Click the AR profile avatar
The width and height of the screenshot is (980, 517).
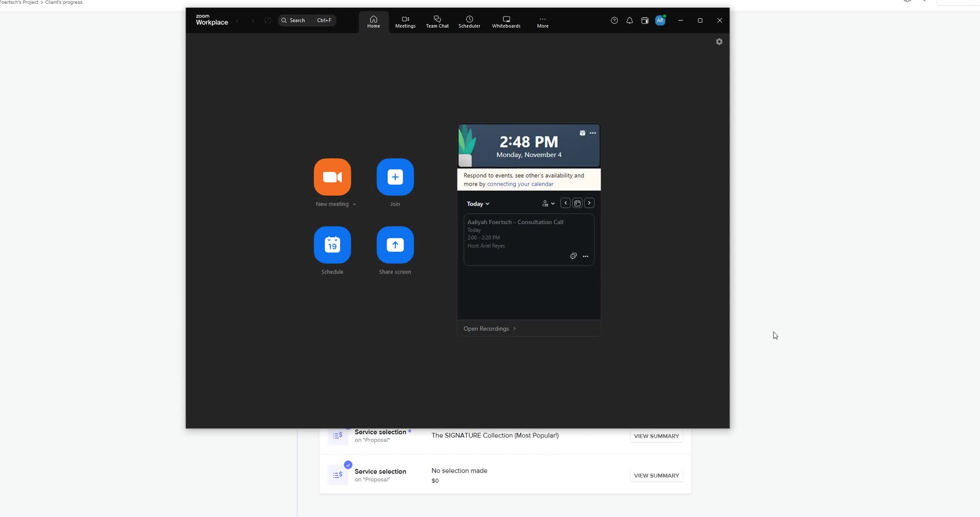(660, 20)
